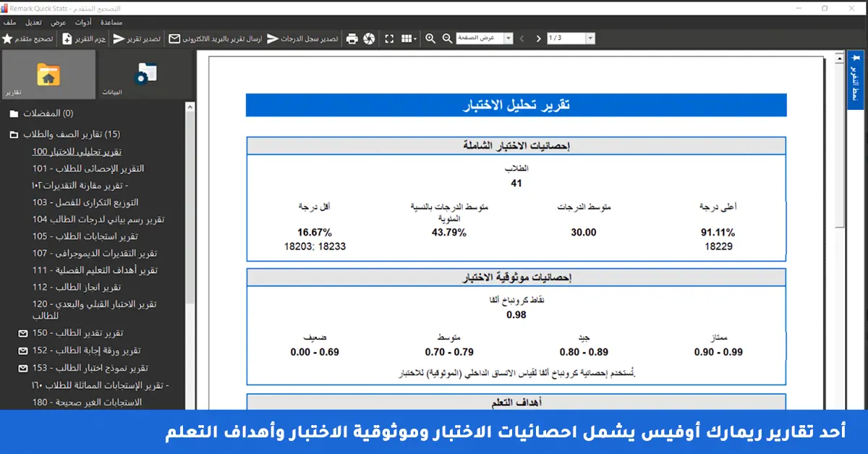
Task: Go to next page arrow
Action: point(539,38)
